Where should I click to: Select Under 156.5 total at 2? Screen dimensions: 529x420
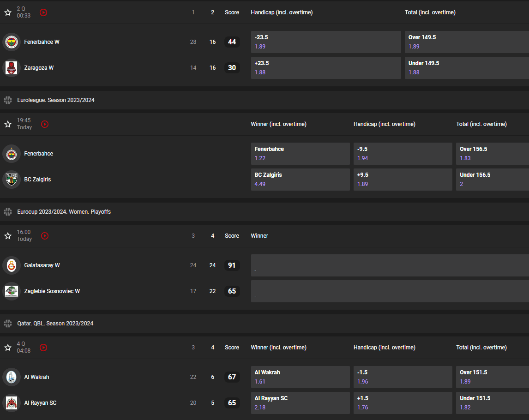coord(493,180)
